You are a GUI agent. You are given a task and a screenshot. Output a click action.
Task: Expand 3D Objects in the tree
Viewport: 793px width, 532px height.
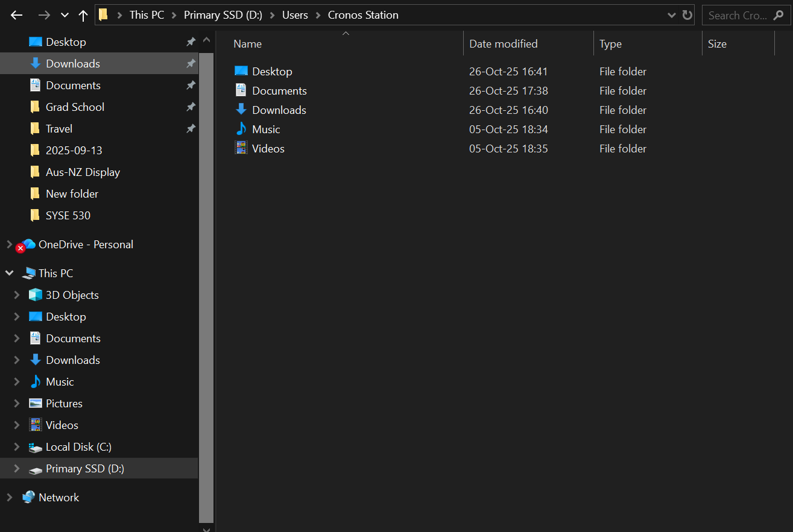[17, 295]
